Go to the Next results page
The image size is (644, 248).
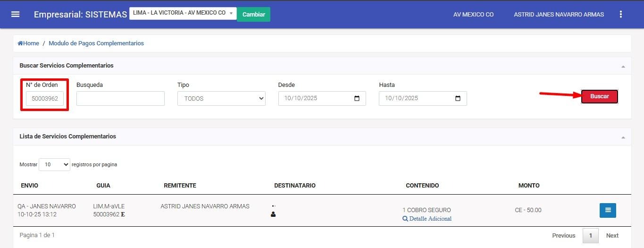[612, 236]
